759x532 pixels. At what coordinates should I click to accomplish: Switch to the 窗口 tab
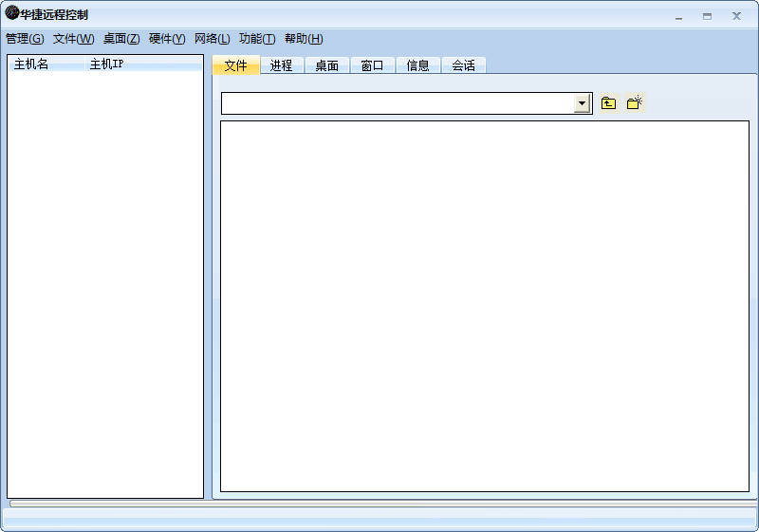(372, 65)
